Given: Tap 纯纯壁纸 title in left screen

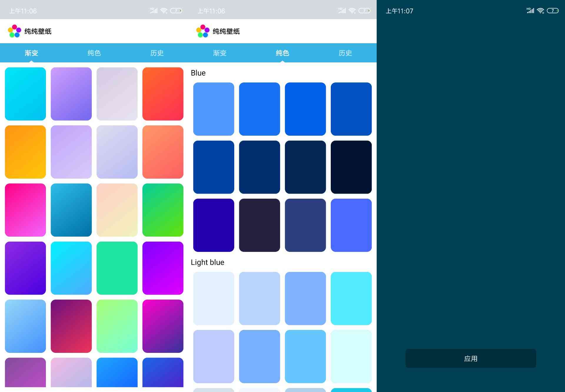Looking at the screenshot, I should [x=38, y=31].
